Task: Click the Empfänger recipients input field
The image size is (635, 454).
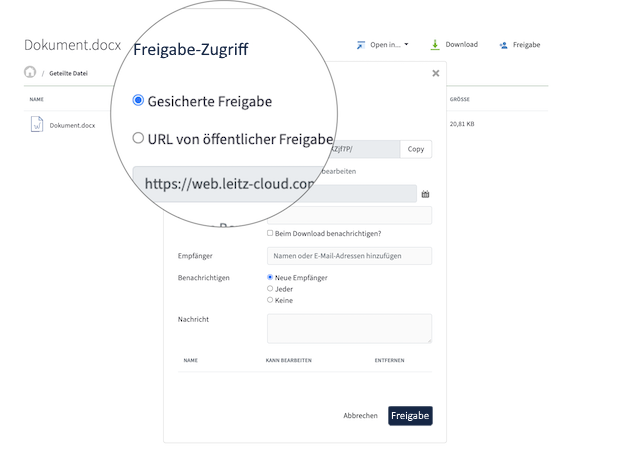Action: click(x=349, y=256)
